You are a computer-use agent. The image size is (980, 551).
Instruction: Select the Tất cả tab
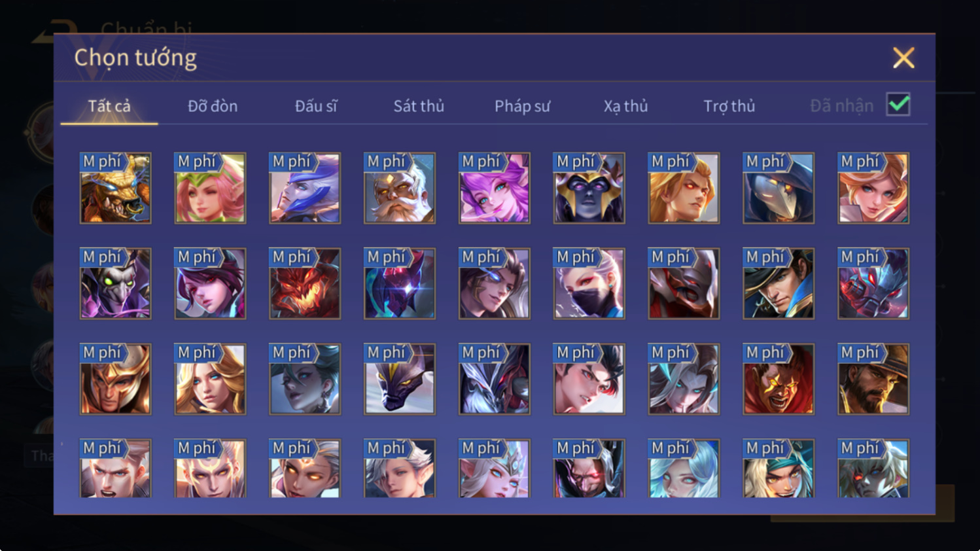pos(109,106)
